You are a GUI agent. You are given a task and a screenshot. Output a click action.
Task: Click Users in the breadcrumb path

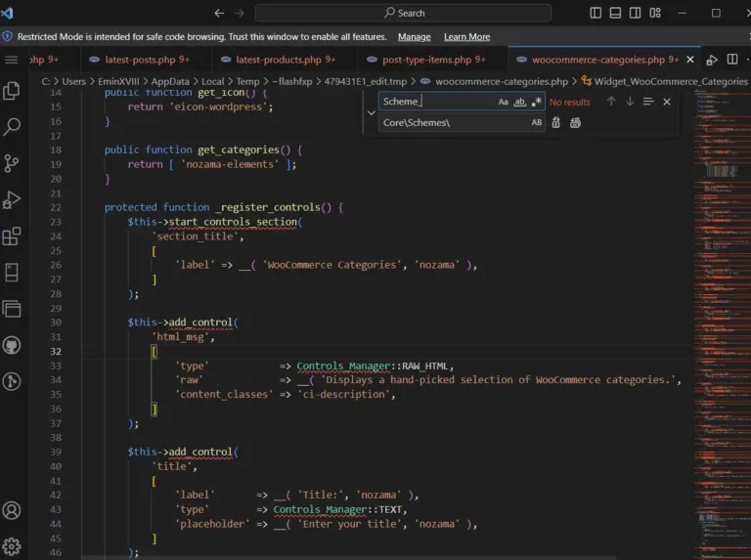click(73, 81)
